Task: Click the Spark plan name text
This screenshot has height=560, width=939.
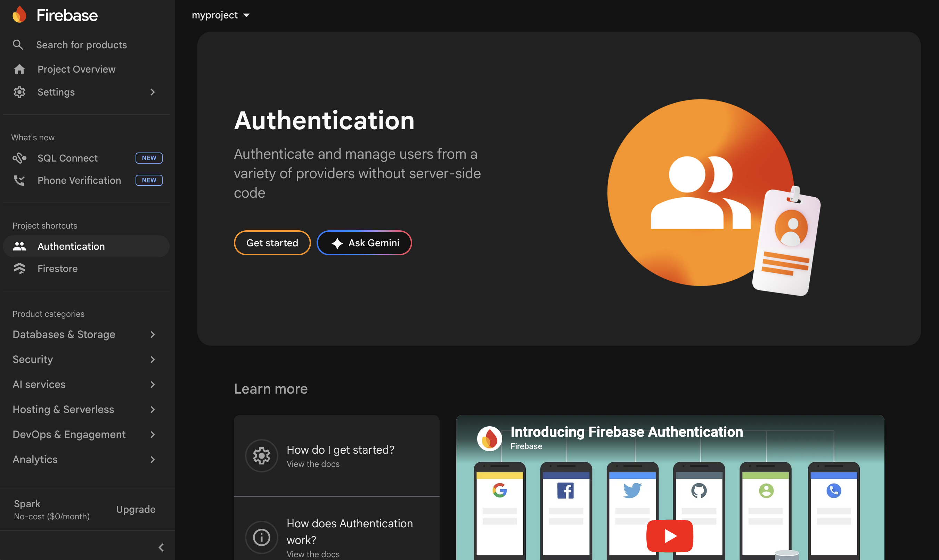Action: pyautogui.click(x=27, y=504)
